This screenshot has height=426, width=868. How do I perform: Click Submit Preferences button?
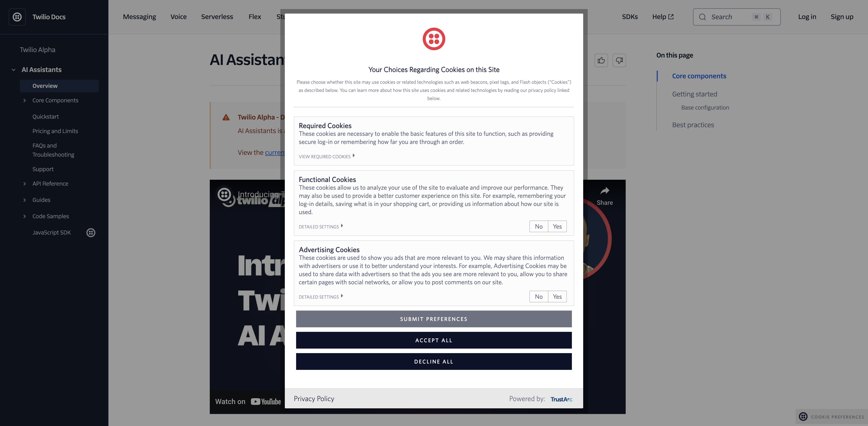[x=434, y=319]
